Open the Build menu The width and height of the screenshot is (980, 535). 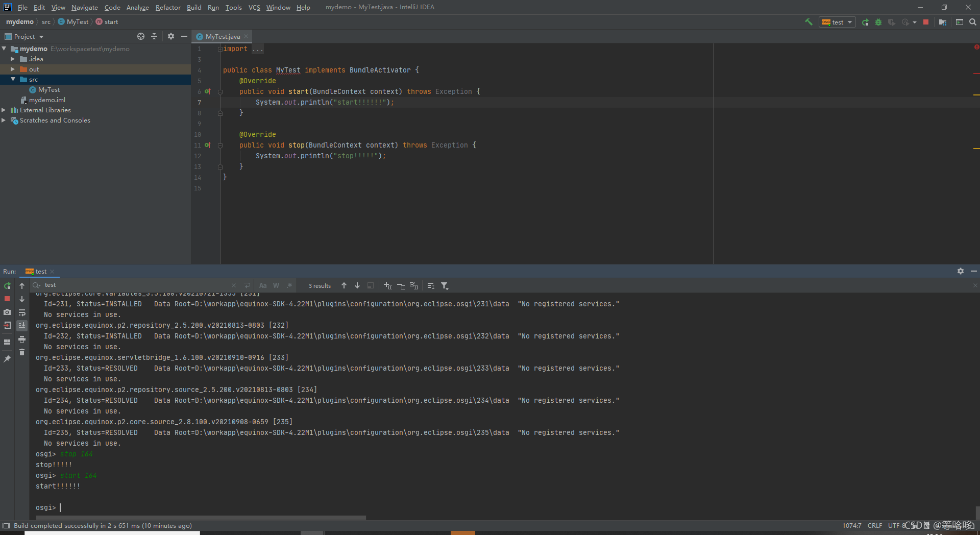click(194, 7)
